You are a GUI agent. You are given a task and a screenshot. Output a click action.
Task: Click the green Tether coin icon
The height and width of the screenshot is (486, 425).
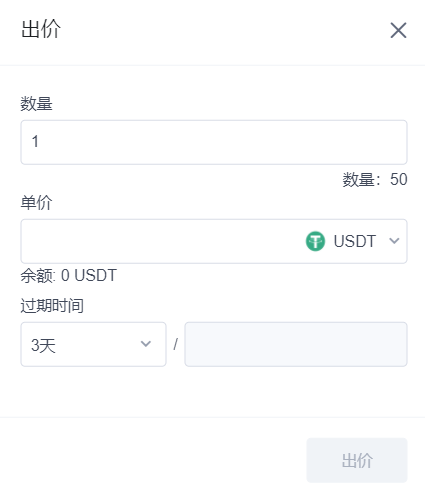click(315, 241)
